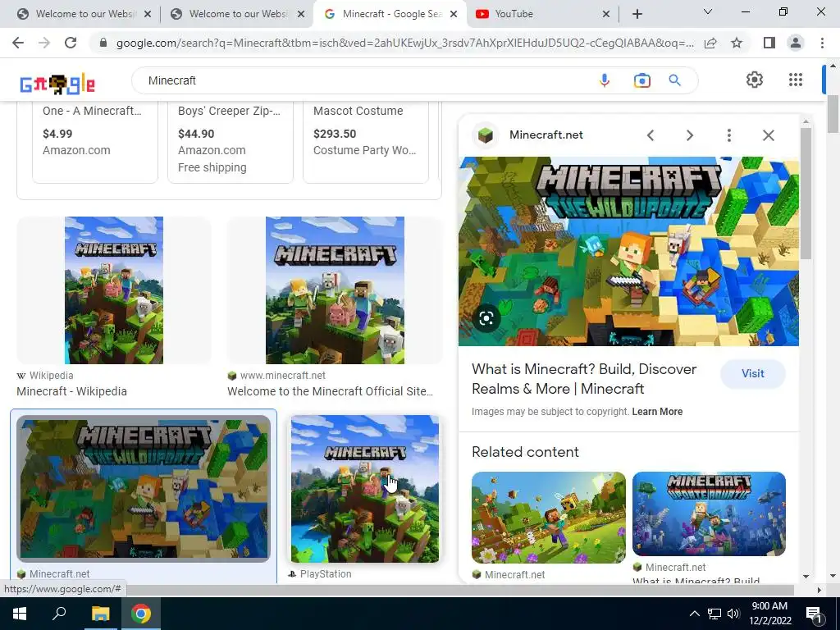Open the Chrome profile avatar
Image resolution: width=840 pixels, height=630 pixels.
[796, 43]
